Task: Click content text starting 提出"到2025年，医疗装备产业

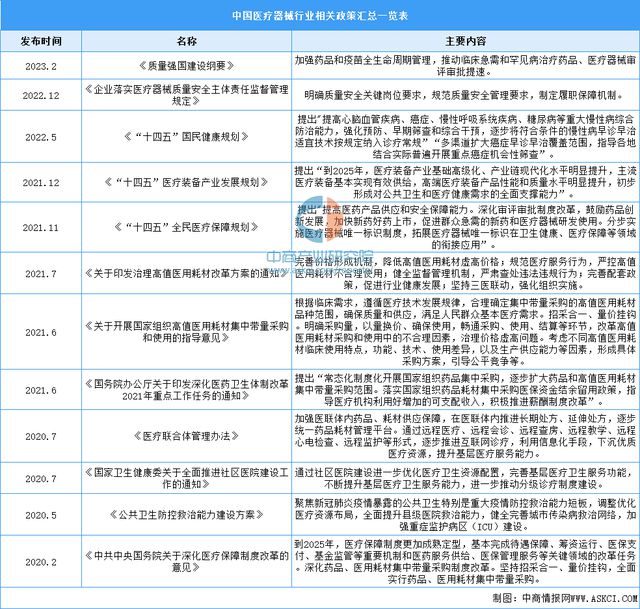Action: [x=465, y=182]
